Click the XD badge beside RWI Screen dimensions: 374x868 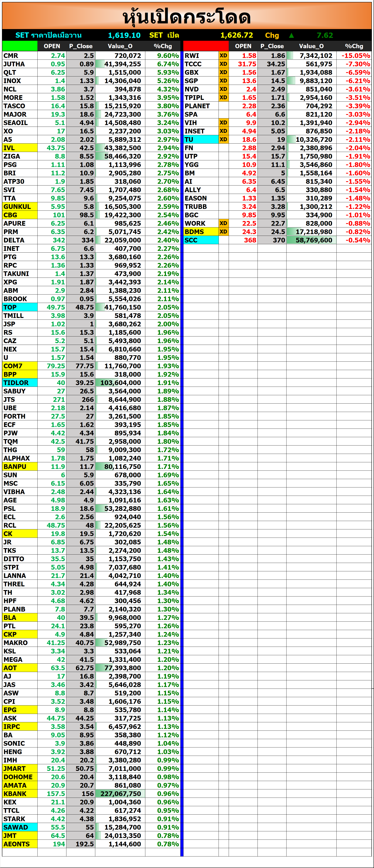(223, 56)
